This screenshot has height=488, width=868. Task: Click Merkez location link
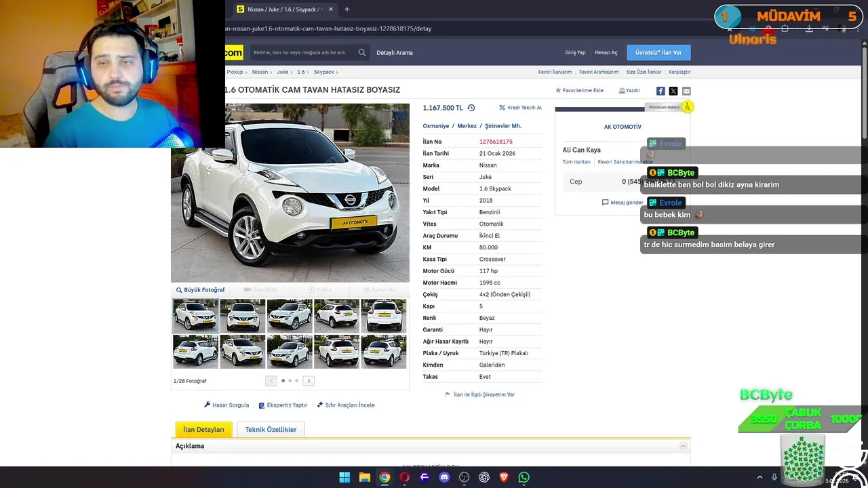[467, 126]
